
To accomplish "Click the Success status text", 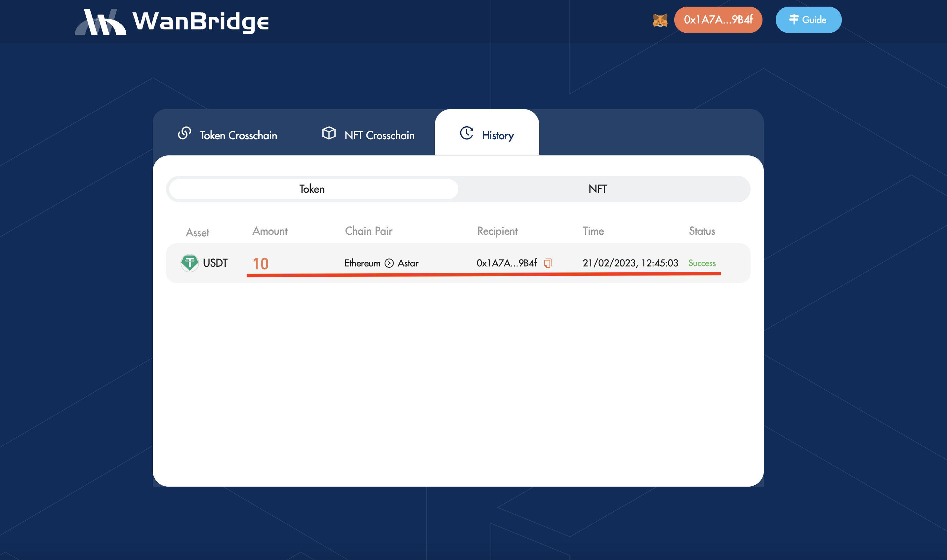I will (702, 263).
